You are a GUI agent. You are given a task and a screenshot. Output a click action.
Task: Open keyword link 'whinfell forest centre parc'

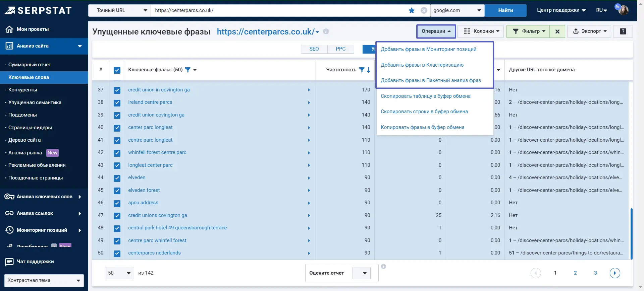point(157,152)
